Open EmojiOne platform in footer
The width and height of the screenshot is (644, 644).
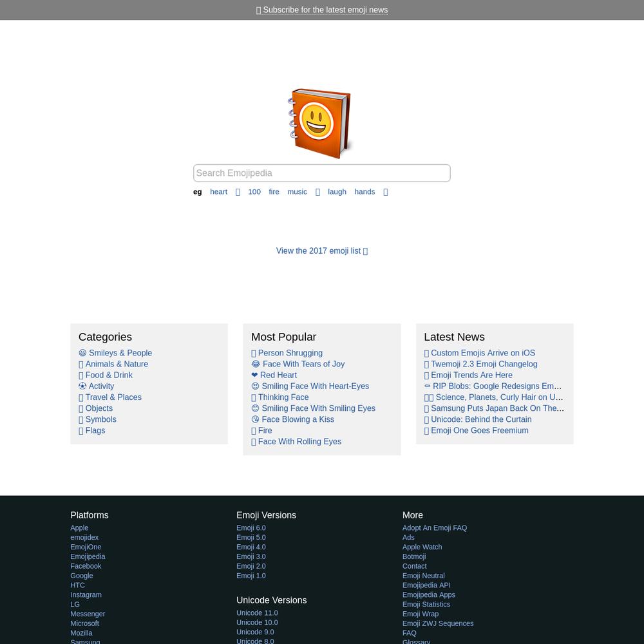tap(86, 547)
